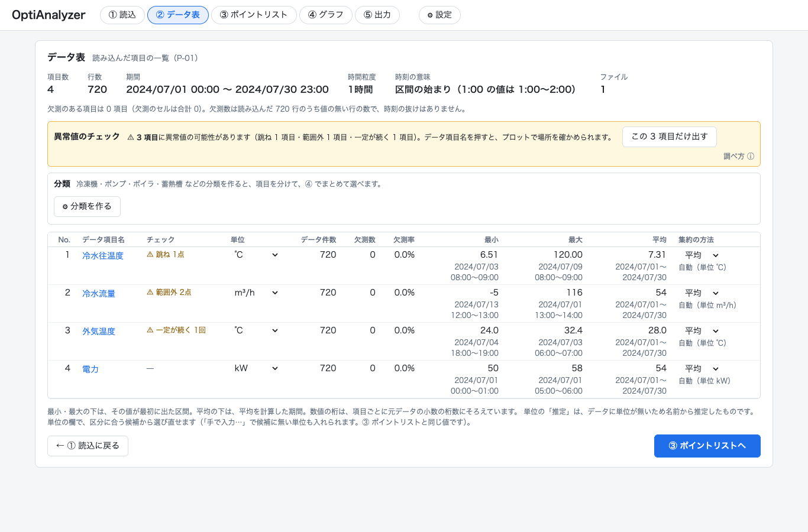Screen dimensions: 808x532
Task: Select the ② データ表 tab
Action: tap(178, 15)
